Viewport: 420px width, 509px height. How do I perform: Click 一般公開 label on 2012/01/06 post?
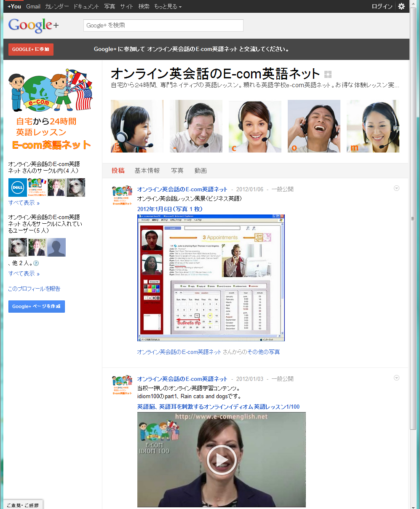[282, 189]
